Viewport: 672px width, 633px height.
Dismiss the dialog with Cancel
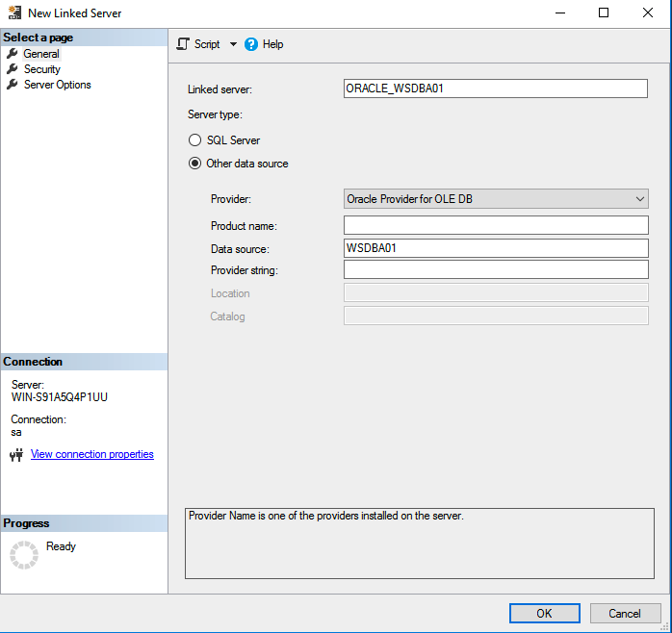tap(625, 614)
